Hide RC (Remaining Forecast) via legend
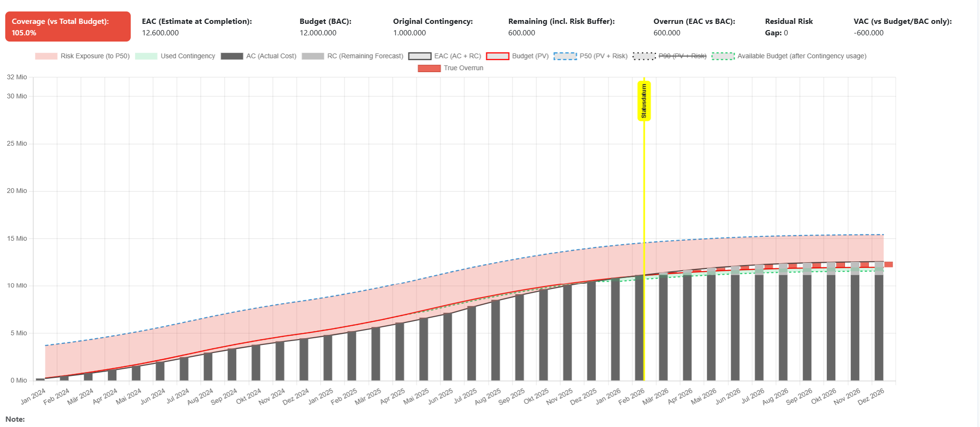The image size is (980, 427). click(x=353, y=56)
